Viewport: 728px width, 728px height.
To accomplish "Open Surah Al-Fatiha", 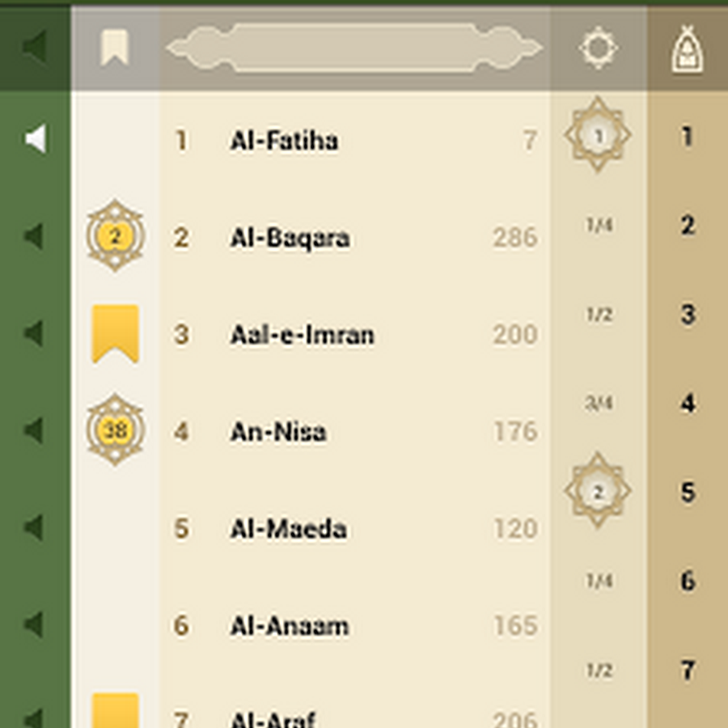I will (x=284, y=141).
